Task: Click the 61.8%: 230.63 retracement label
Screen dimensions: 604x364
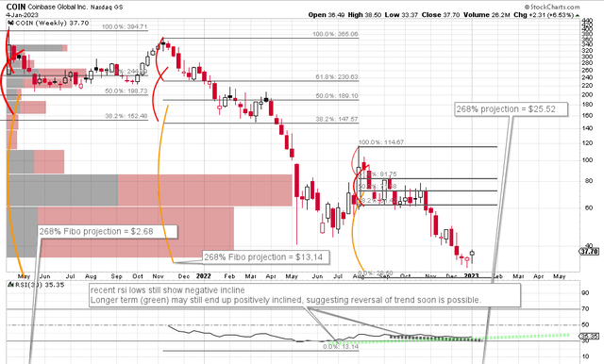Action: coord(337,77)
